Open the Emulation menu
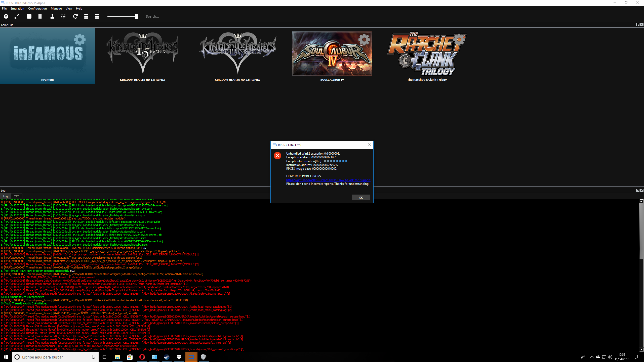This screenshot has height=362, width=644. point(17,9)
